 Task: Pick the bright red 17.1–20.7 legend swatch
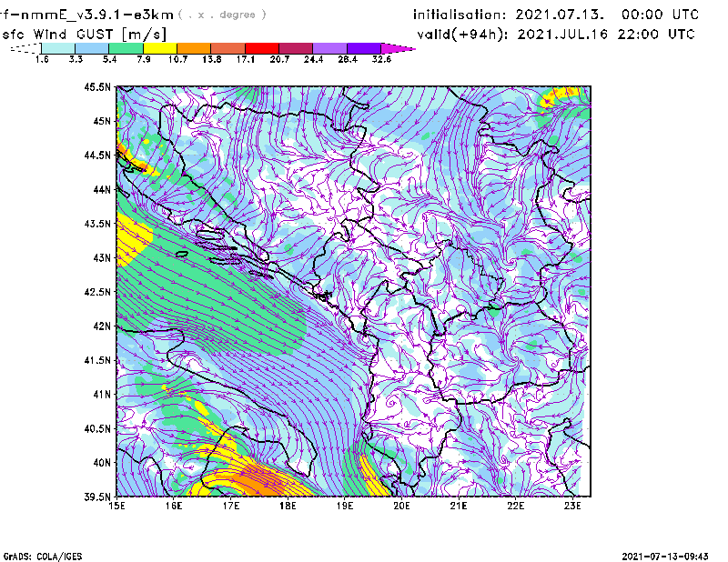[x=262, y=48]
